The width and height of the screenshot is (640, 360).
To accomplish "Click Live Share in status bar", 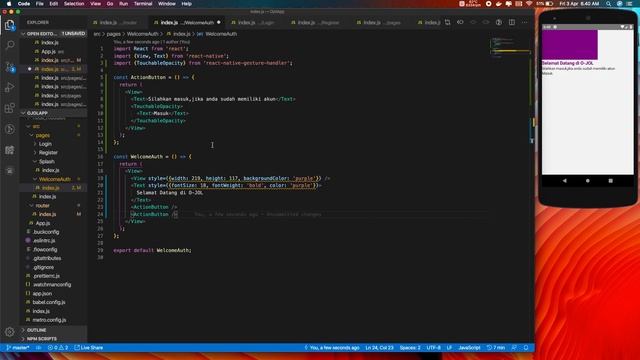I will (89, 348).
